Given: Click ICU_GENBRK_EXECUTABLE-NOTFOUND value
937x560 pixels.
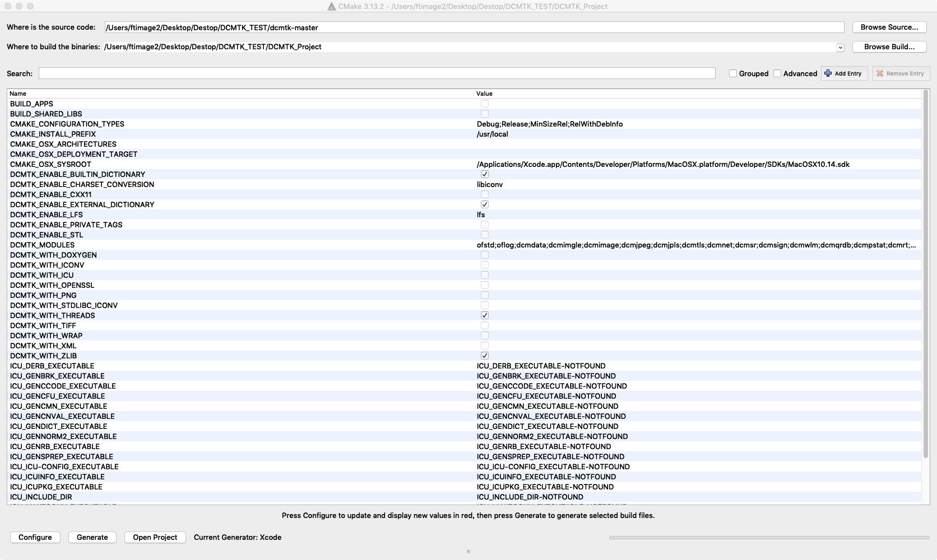Looking at the screenshot, I should [546, 376].
